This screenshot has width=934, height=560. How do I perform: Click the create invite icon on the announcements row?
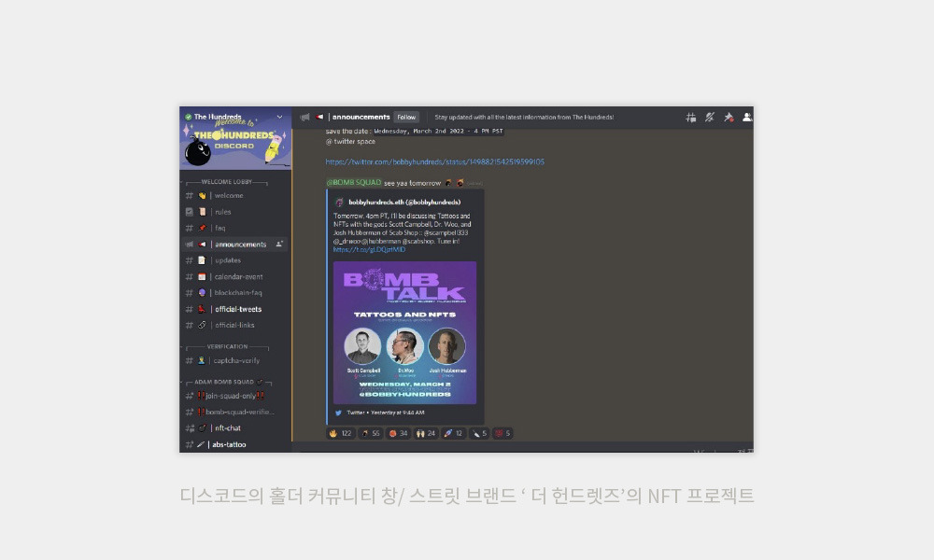[279, 244]
